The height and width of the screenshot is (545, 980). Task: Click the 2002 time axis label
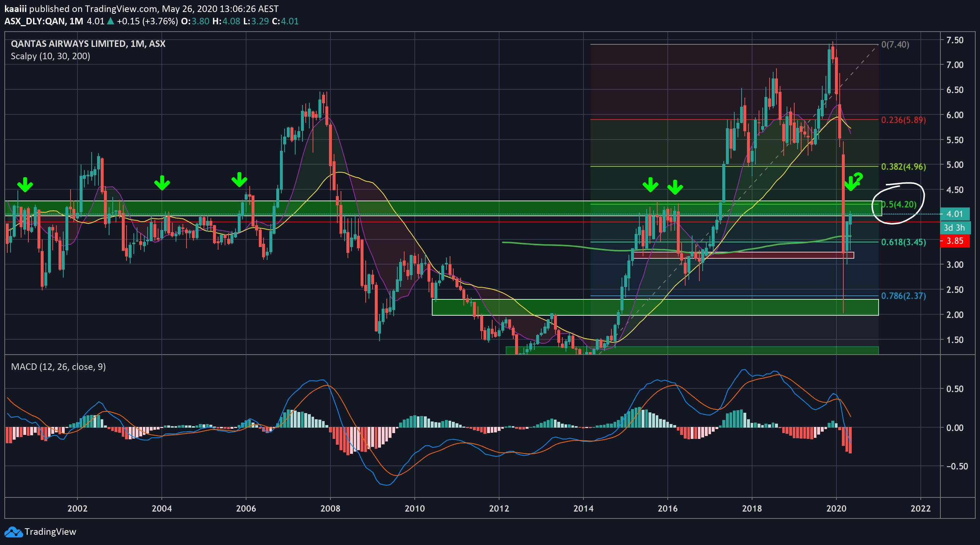[77, 509]
